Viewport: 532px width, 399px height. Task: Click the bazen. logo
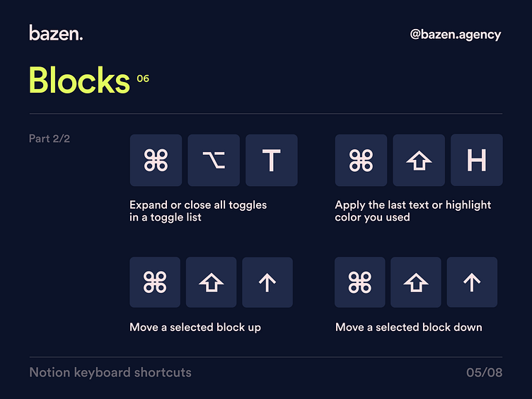55,33
